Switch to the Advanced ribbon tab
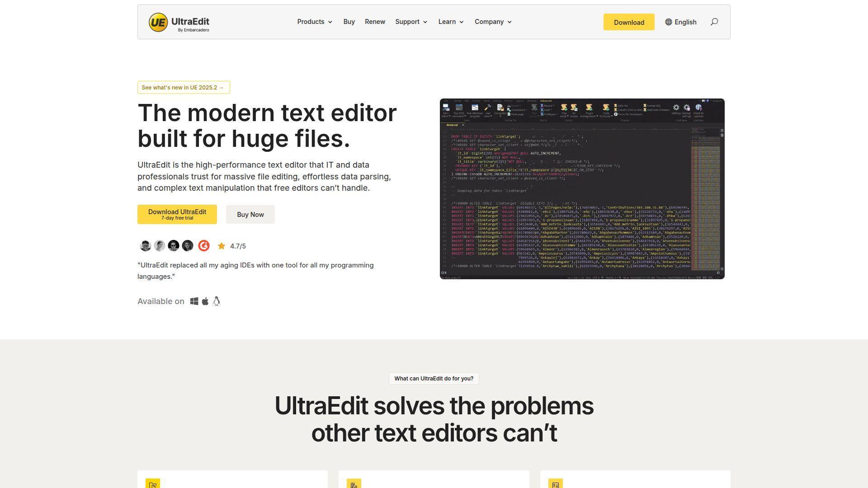 [546, 101]
